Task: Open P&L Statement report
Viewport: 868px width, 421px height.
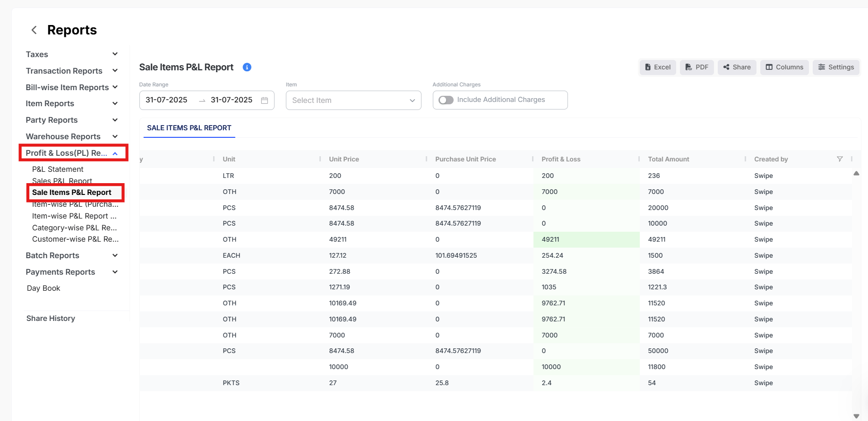Action: 58,169
